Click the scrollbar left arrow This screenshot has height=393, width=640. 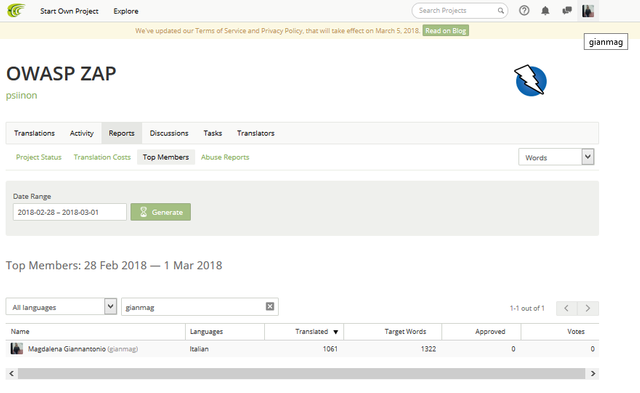point(11,373)
